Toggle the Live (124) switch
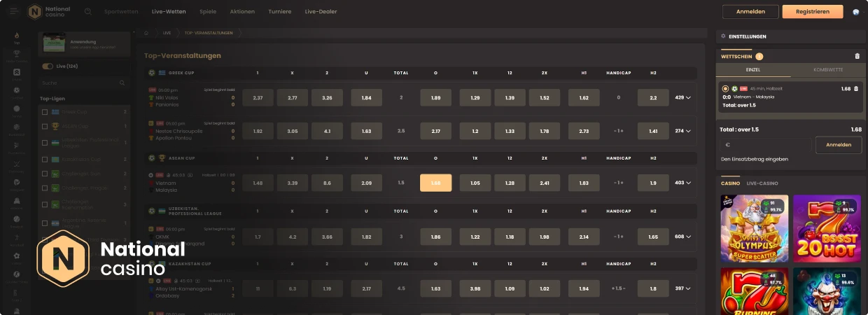 (48, 66)
